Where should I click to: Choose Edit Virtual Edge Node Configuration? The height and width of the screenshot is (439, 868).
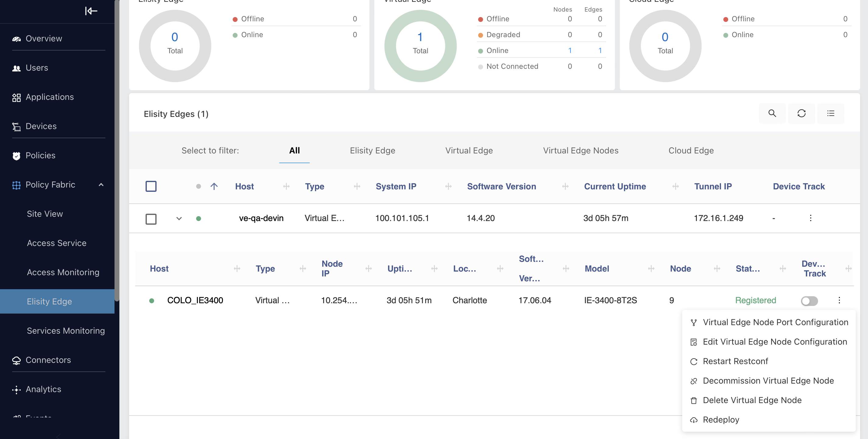(769, 342)
